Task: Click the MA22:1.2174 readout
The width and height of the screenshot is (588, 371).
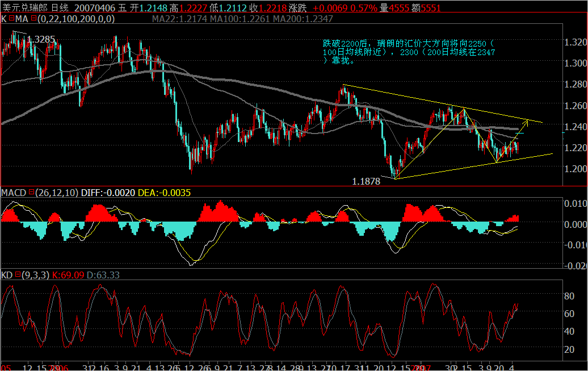Action: [x=179, y=19]
